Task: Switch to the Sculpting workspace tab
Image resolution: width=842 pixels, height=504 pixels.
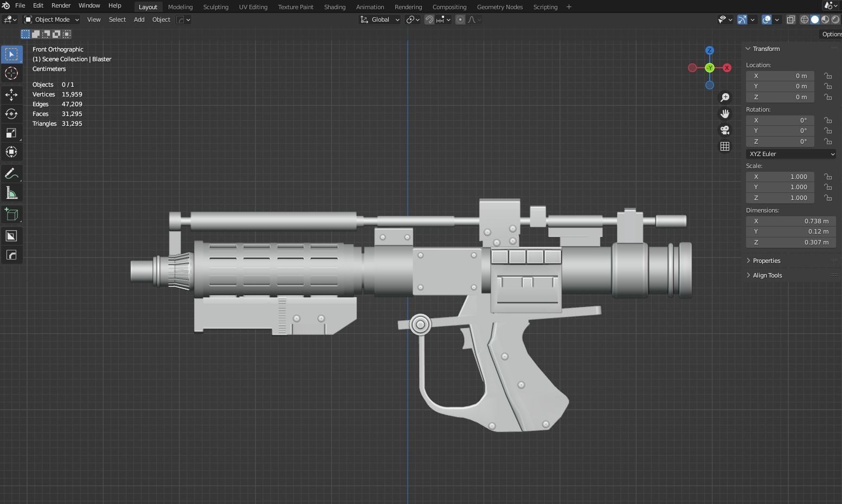Action: coord(215,7)
